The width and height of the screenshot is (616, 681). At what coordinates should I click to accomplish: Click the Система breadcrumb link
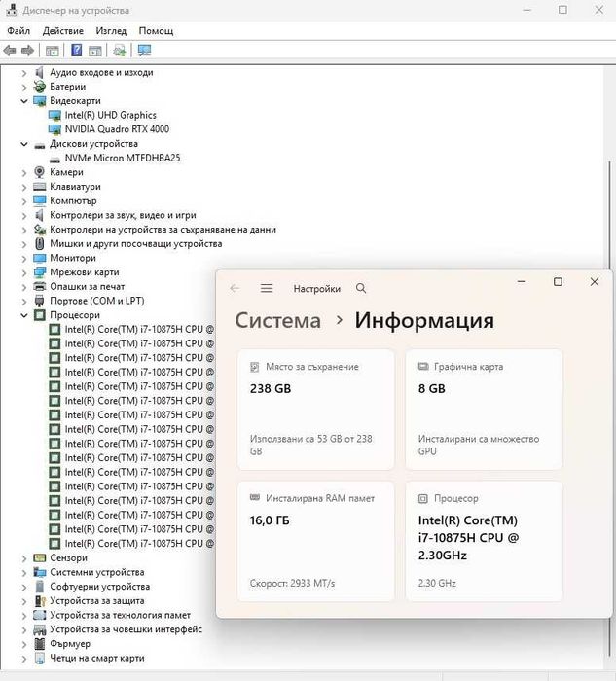(x=278, y=320)
